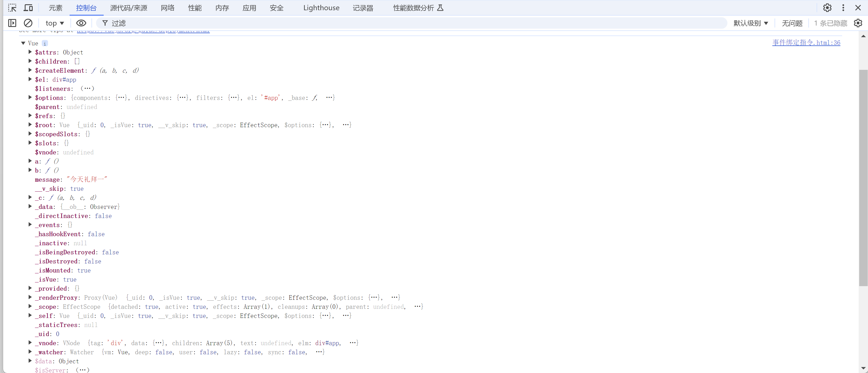The height and width of the screenshot is (373, 868).
Task: Open console settings gear icon
Action: (x=858, y=23)
